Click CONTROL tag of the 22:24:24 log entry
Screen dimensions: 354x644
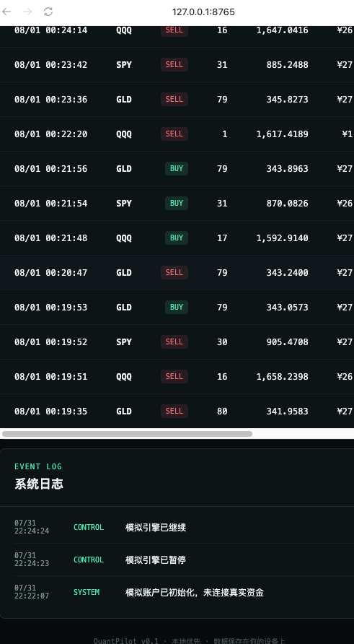coord(89,527)
